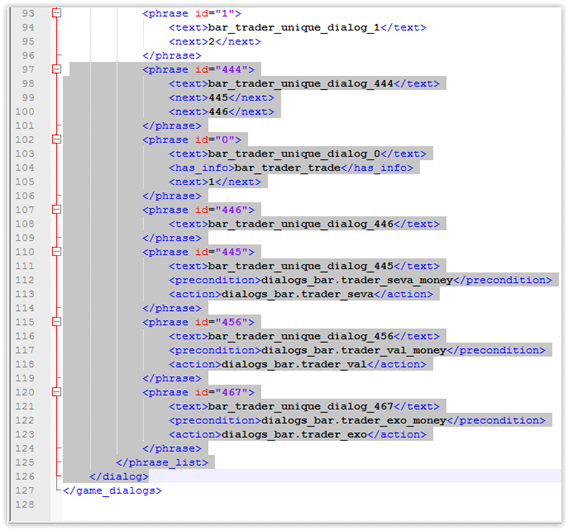Click the dialogs_bar.trader_seva_money precondition value
Viewport: 569px width, 531px height.
pyautogui.click(x=357, y=280)
